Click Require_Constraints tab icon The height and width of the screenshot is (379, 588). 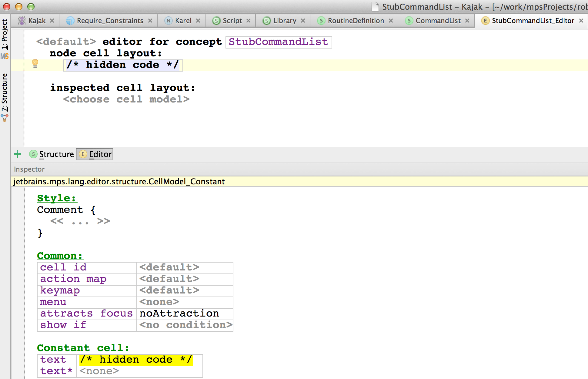coord(70,21)
